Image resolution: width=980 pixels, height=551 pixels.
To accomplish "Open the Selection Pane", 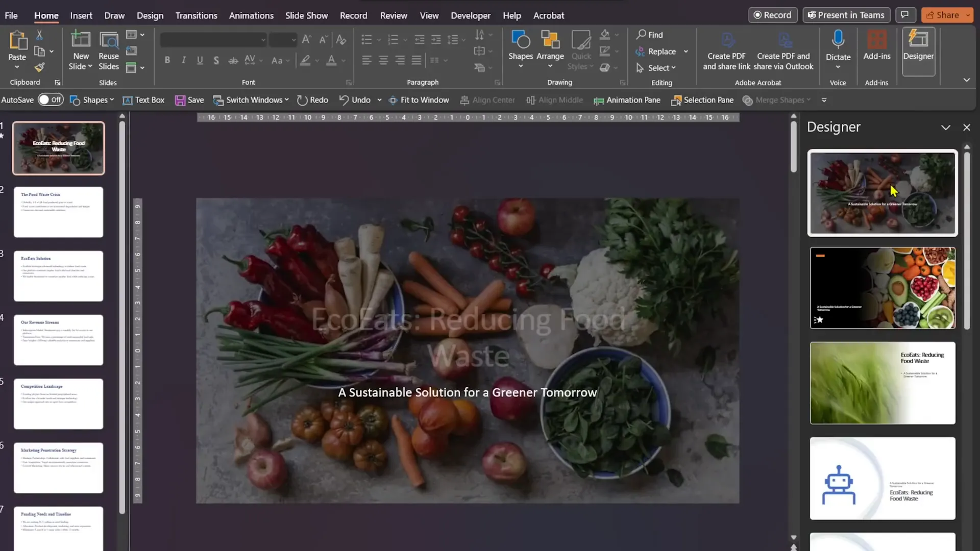I will pos(702,100).
